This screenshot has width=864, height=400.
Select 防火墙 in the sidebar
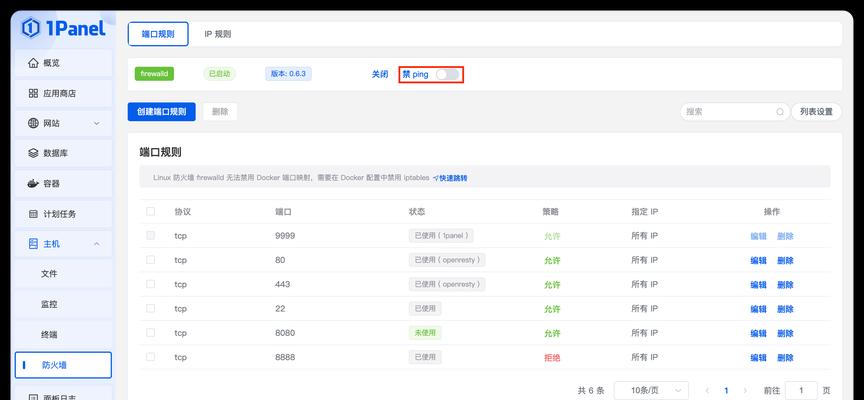pos(63,365)
